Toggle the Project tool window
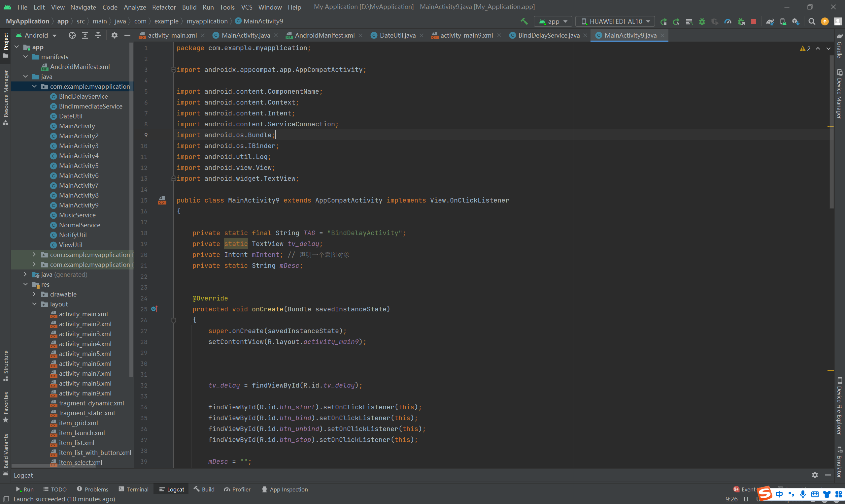This screenshot has height=504, width=845. click(x=5, y=45)
